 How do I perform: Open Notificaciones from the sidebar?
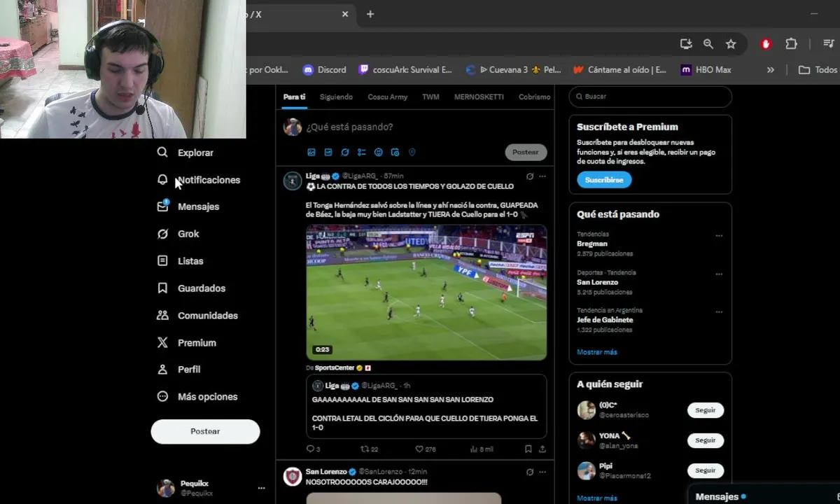pos(199,180)
